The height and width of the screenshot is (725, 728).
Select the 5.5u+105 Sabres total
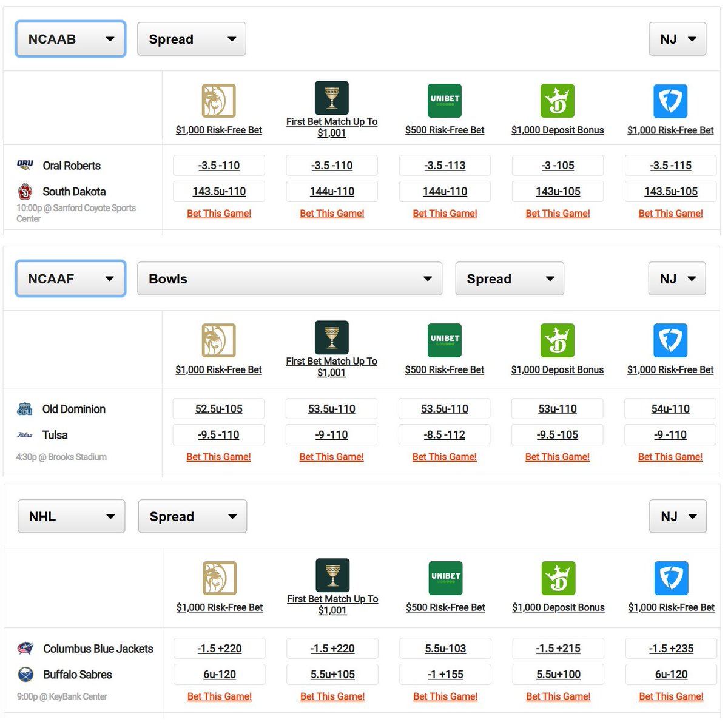332,675
